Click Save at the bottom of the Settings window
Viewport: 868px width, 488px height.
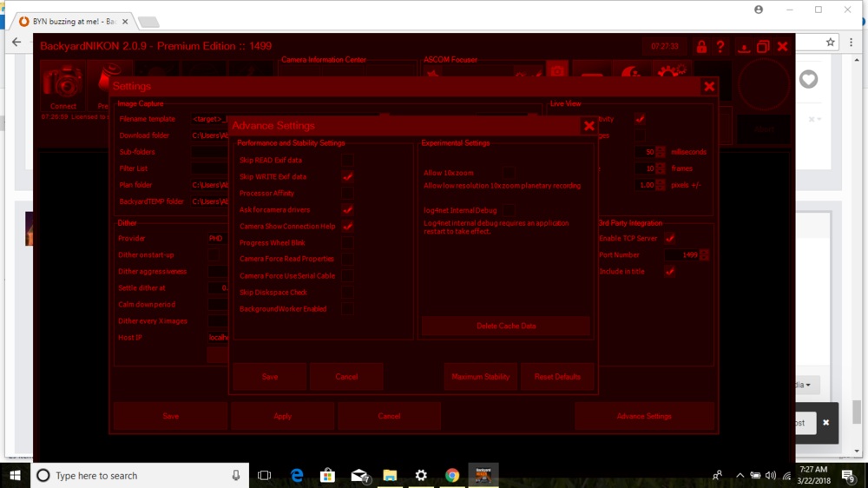click(x=170, y=416)
